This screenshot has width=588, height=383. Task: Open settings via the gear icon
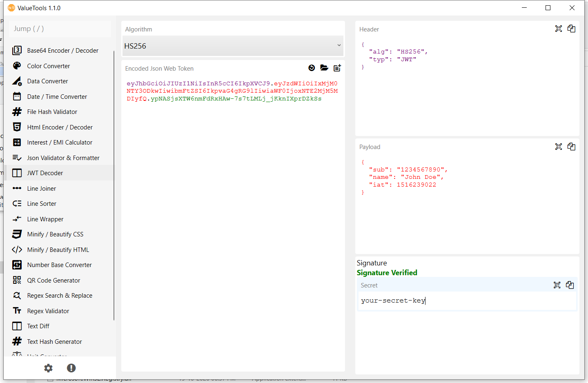pos(48,368)
